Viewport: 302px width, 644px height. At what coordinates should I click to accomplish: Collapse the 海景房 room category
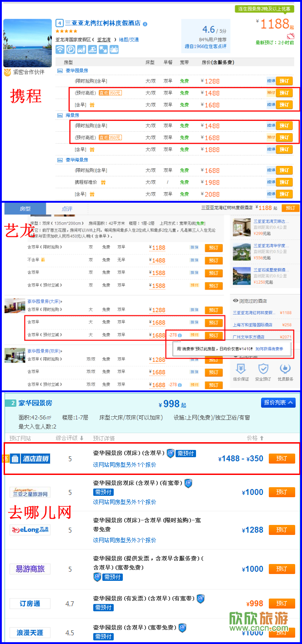point(60,115)
